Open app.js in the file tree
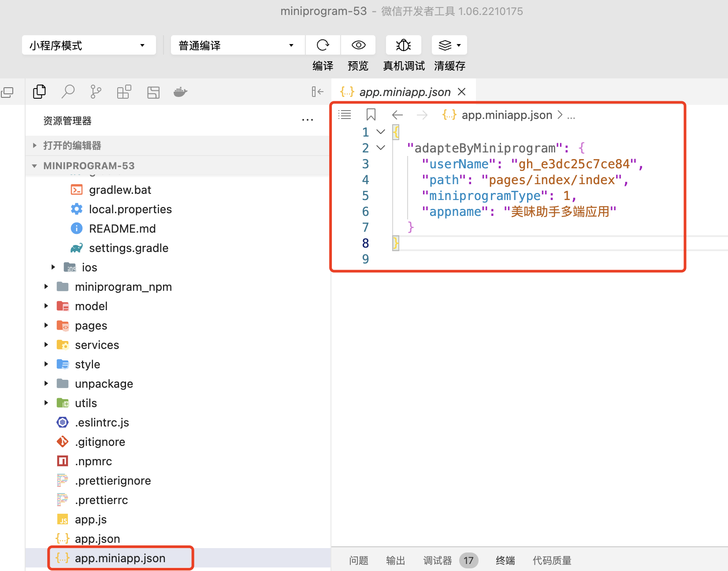This screenshot has height=571, width=728. [91, 519]
